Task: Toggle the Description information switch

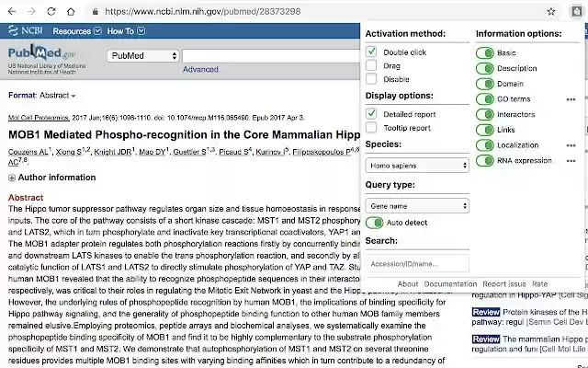Action: [x=485, y=68]
